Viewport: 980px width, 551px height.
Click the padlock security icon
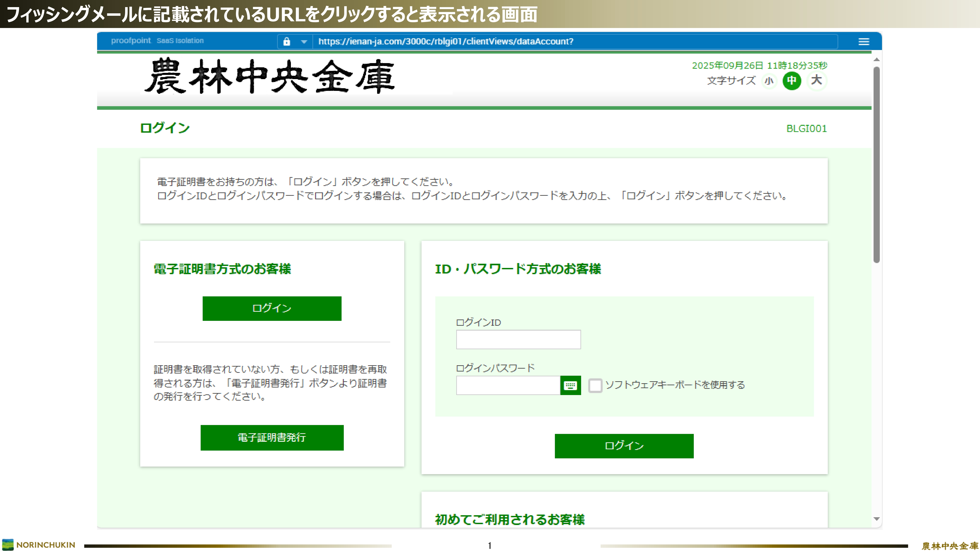286,42
